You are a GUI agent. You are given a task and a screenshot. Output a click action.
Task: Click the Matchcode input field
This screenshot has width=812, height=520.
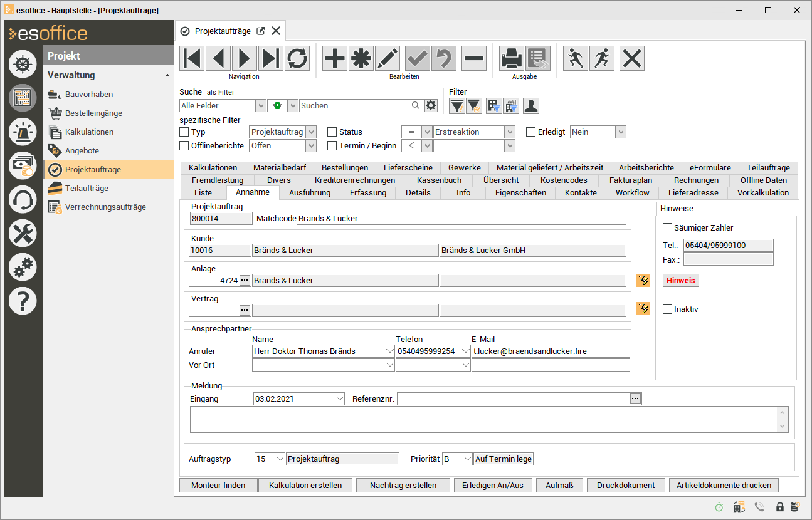[x=461, y=218]
